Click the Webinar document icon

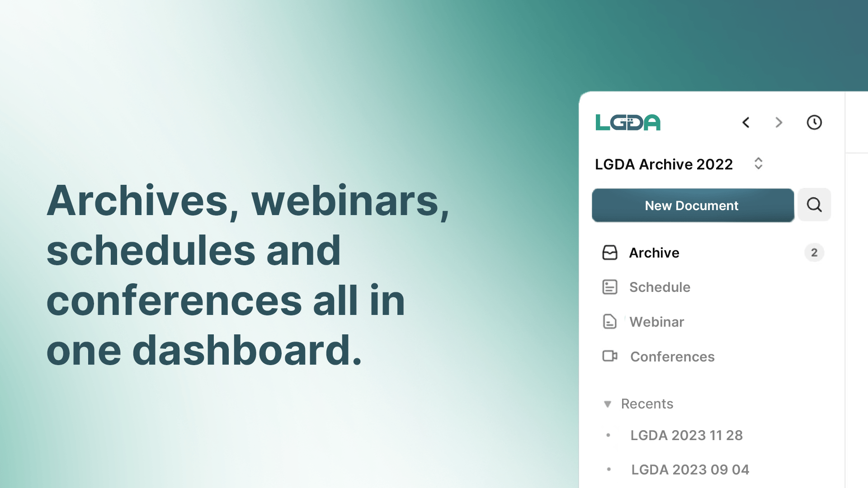(609, 321)
